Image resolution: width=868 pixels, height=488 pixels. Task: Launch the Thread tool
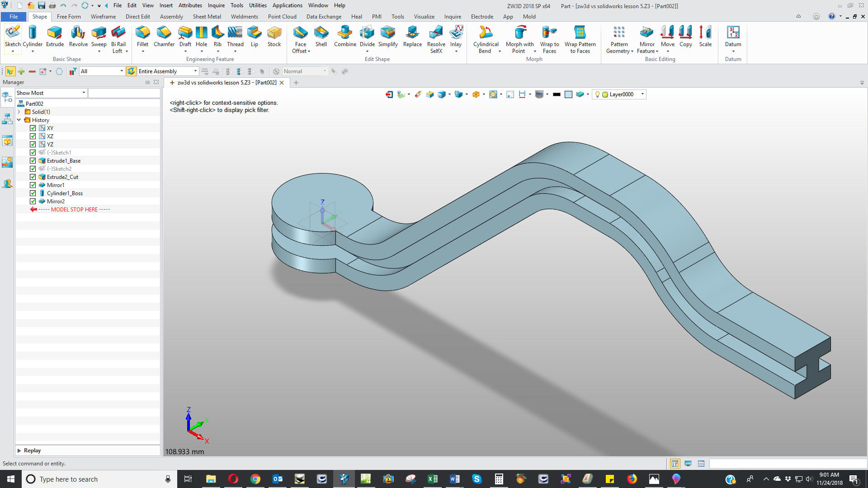point(235,36)
